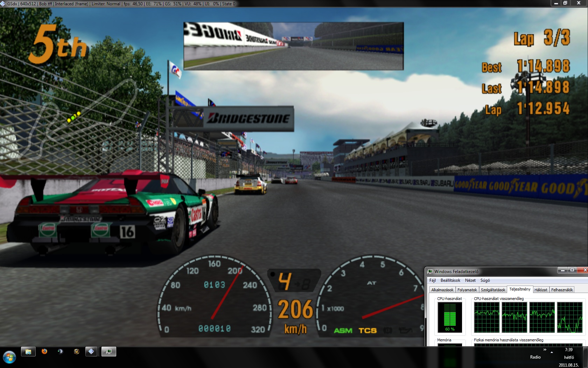This screenshot has height=368, width=588.
Task: Show hidden system tray icons arrow
Action: [x=552, y=352]
